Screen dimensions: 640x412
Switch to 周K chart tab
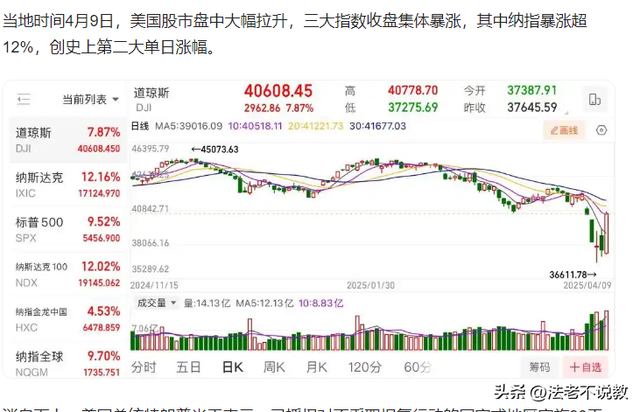point(274,367)
